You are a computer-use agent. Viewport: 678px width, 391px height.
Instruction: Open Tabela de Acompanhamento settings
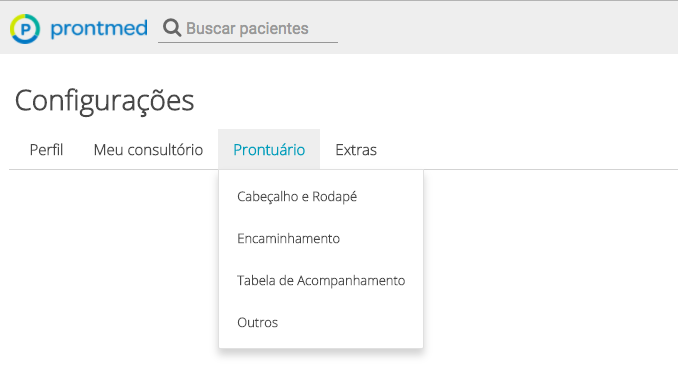click(x=321, y=280)
